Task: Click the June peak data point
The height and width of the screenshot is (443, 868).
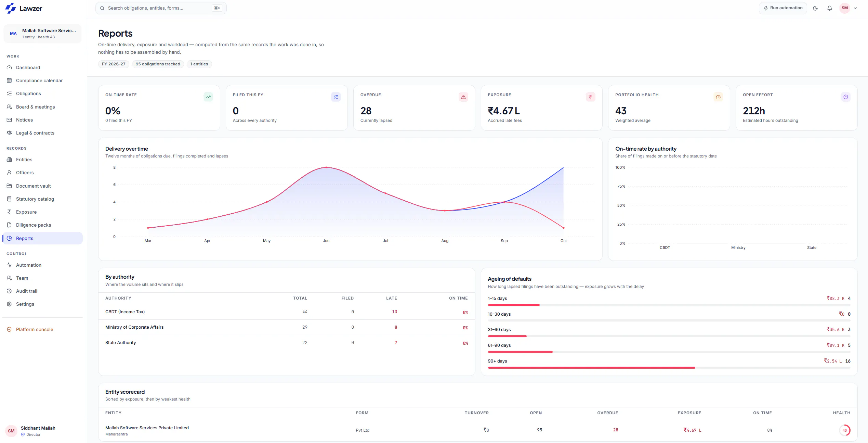Action: (326, 167)
